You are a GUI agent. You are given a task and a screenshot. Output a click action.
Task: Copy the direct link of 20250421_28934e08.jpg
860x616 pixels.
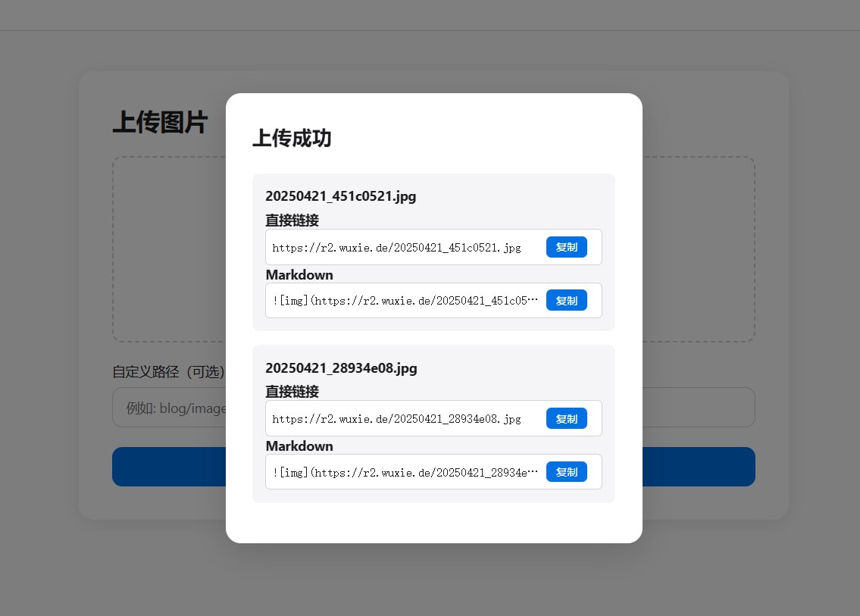coord(566,417)
